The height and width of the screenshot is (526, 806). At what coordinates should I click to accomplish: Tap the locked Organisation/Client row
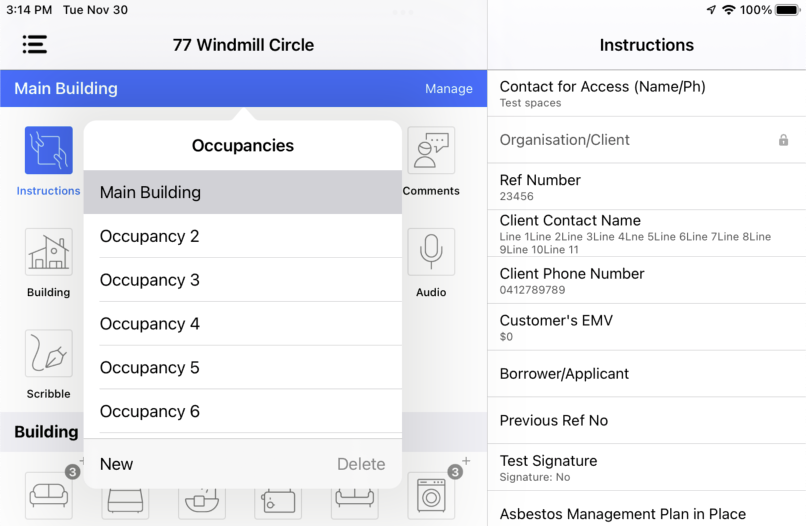coord(647,140)
